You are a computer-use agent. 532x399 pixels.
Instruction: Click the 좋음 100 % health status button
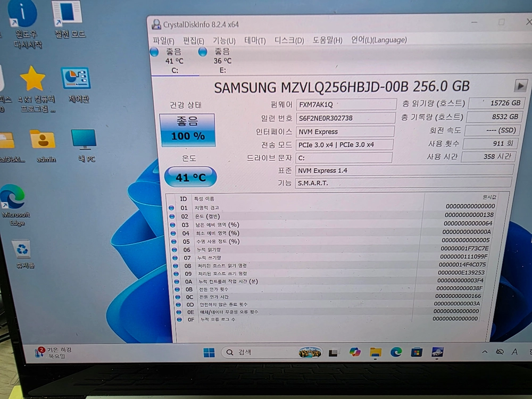188,131
